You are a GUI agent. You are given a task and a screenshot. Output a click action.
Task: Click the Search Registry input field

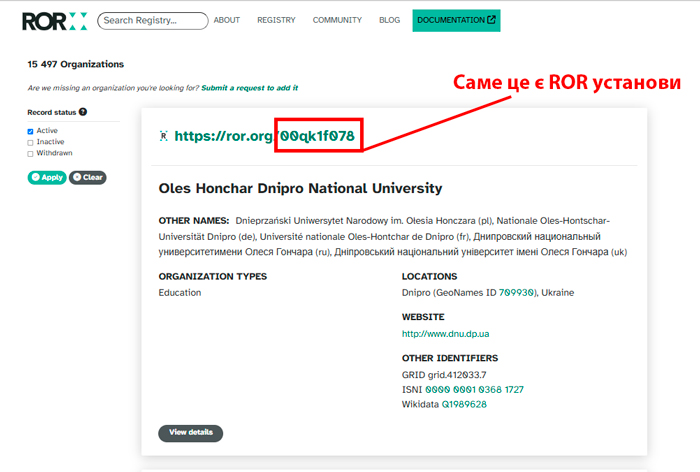[x=153, y=21]
